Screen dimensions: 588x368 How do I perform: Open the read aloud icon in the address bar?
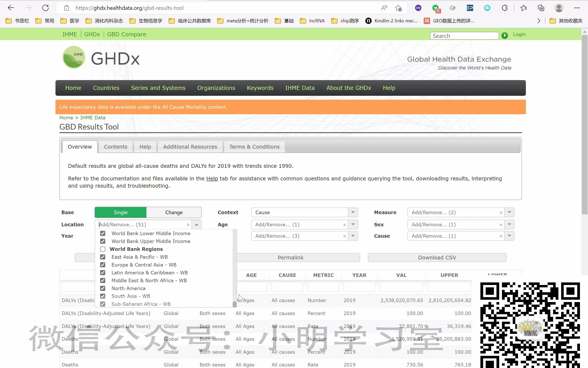(x=384, y=8)
